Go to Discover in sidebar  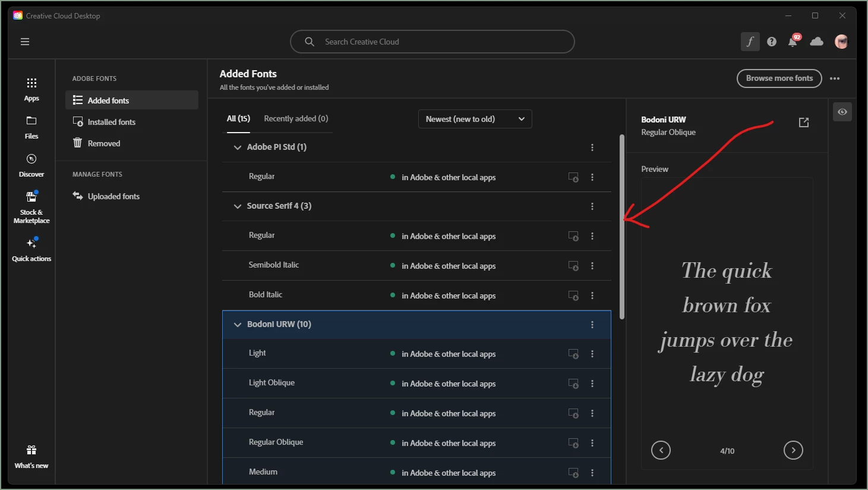pos(31,165)
